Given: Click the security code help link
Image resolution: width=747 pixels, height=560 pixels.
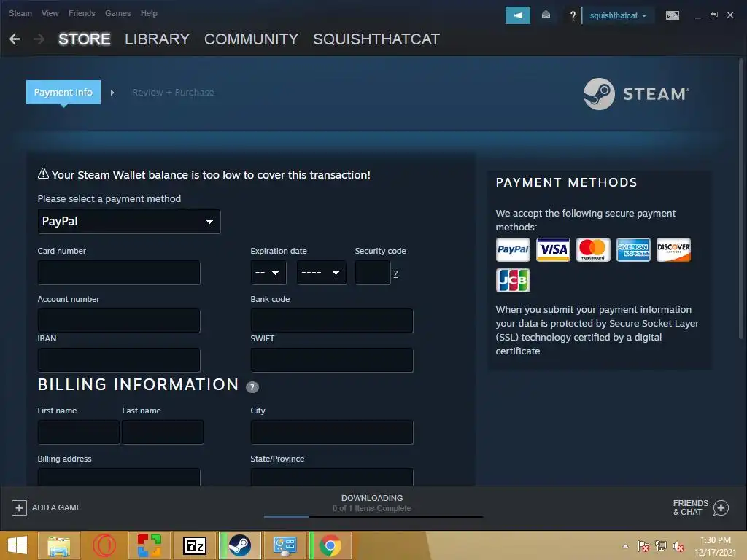Looking at the screenshot, I should tap(395, 273).
